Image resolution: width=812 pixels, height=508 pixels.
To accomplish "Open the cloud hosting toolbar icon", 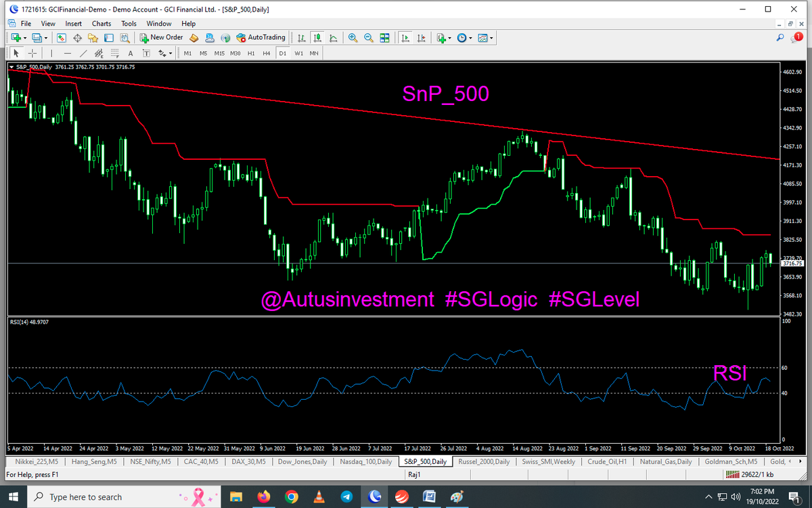I will (x=209, y=38).
